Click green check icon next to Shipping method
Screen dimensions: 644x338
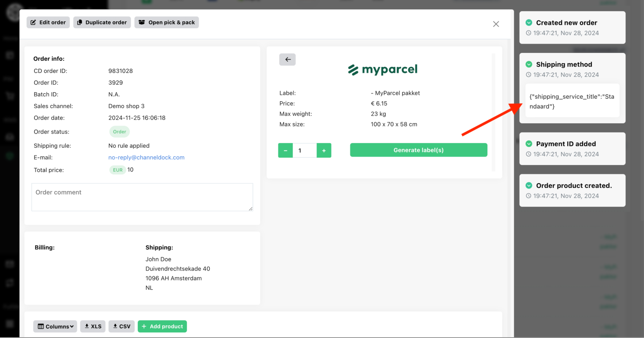point(529,64)
